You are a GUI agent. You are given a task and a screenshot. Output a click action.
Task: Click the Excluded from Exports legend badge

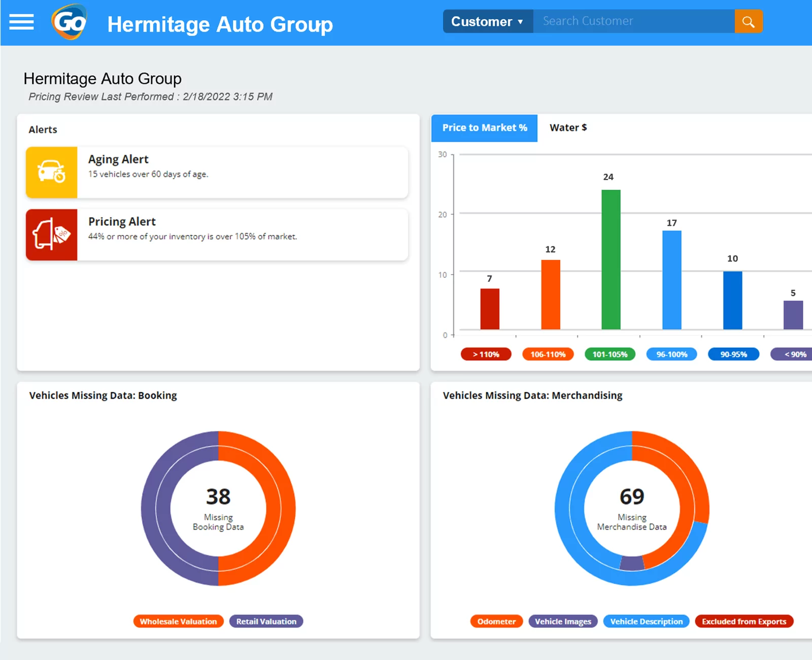[x=744, y=621]
